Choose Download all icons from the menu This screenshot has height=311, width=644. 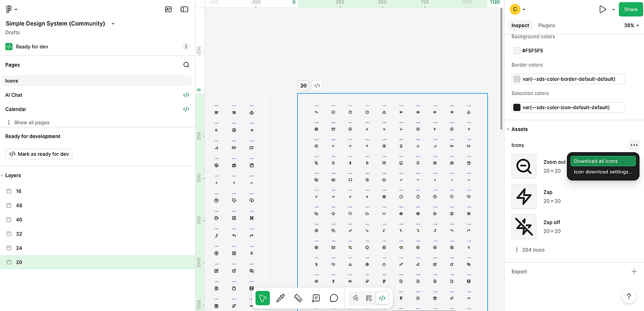pyautogui.click(x=603, y=161)
